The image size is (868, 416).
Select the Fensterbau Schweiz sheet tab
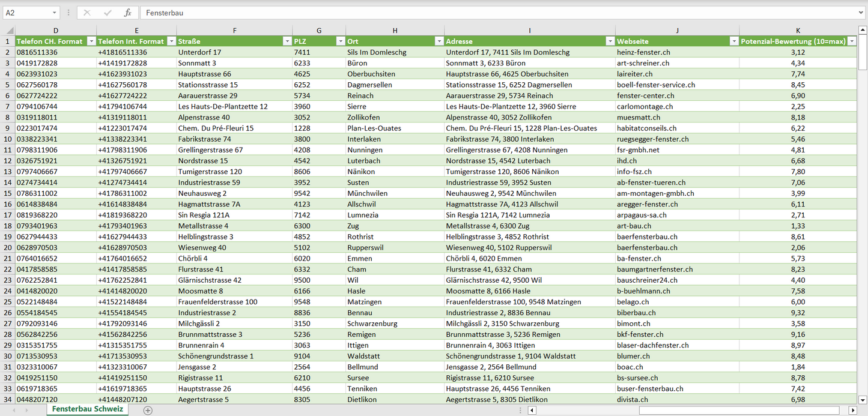(88, 409)
